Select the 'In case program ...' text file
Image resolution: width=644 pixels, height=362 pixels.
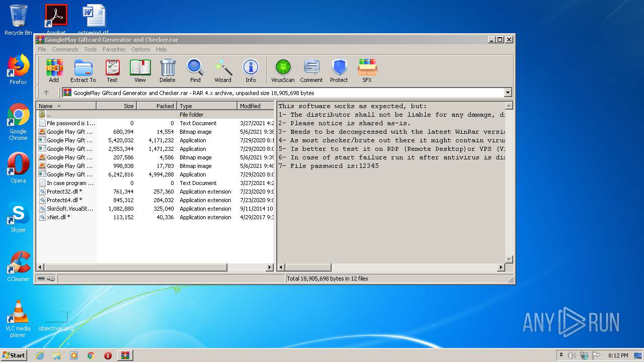click(155, 183)
